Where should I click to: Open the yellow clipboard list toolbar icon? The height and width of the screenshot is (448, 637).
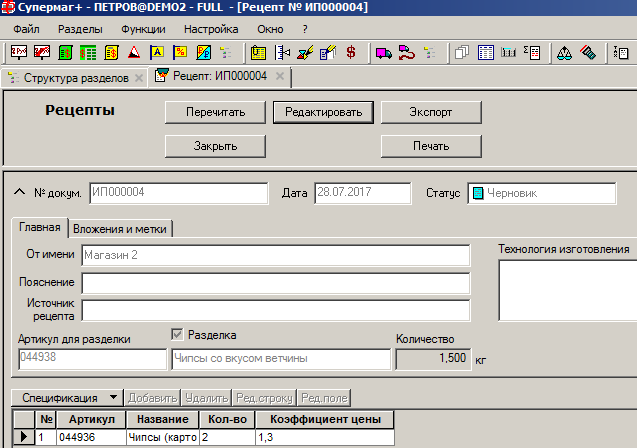[x=258, y=52]
